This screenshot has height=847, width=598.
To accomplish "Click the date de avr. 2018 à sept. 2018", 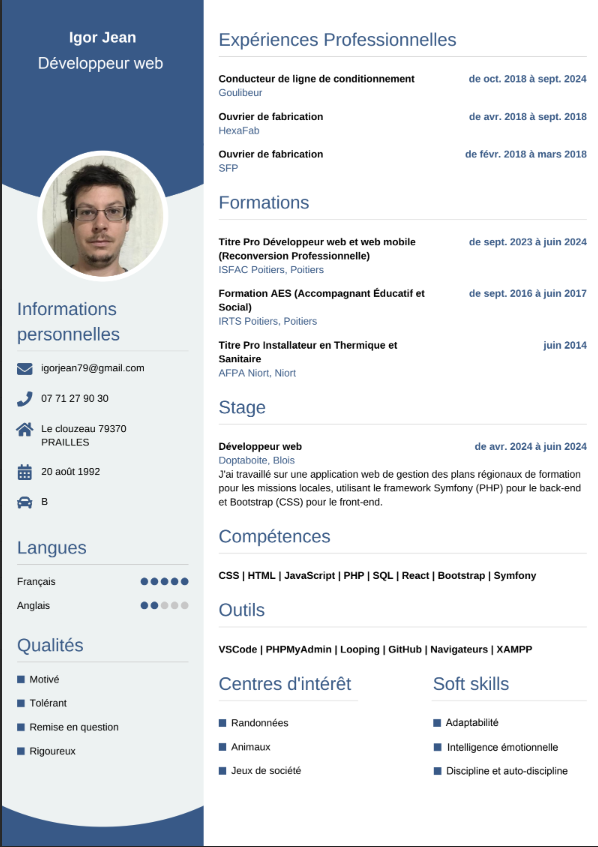I will click(527, 117).
